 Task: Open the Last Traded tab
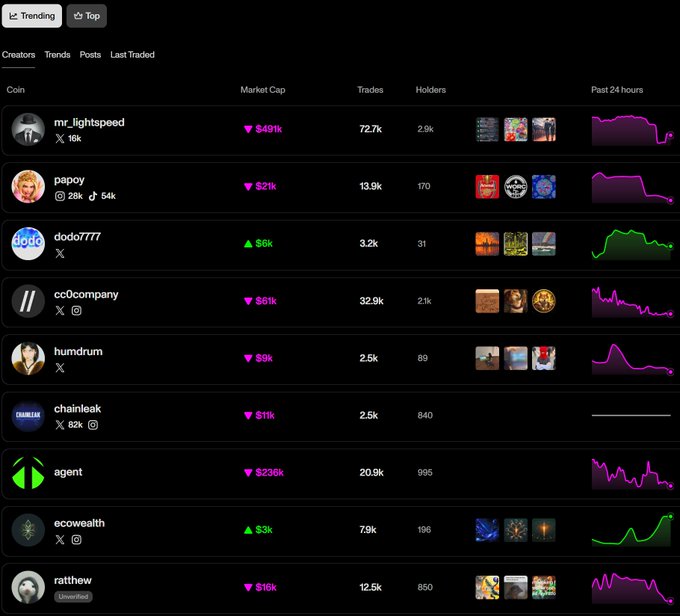tap(132, 55)
